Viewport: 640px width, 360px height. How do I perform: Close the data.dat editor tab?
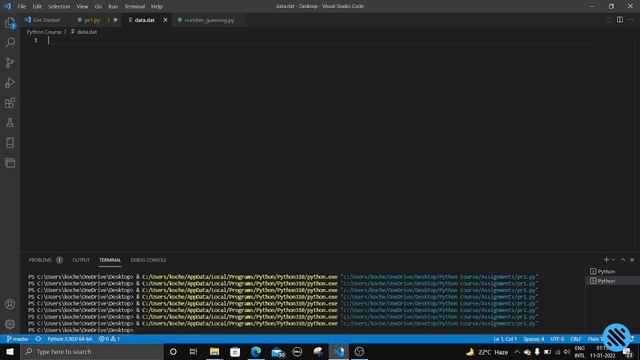click(x=165, y=20)
